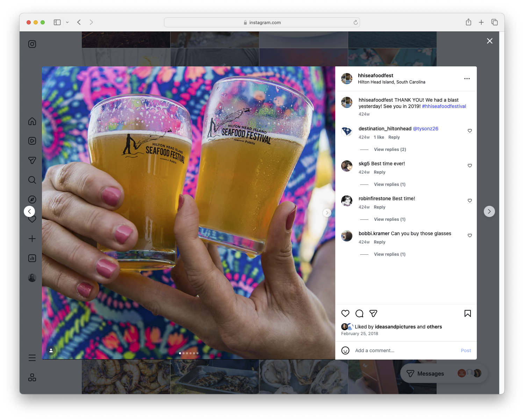This screenshot has height=420, width=524.
Task: Reload page in Safari address bar
Action: point(356,22)
